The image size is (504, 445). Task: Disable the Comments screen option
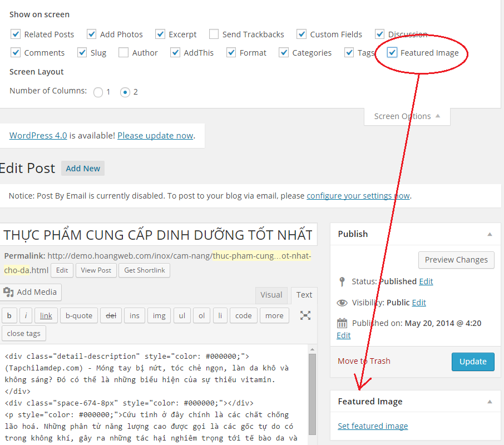[x=16, y=52]
